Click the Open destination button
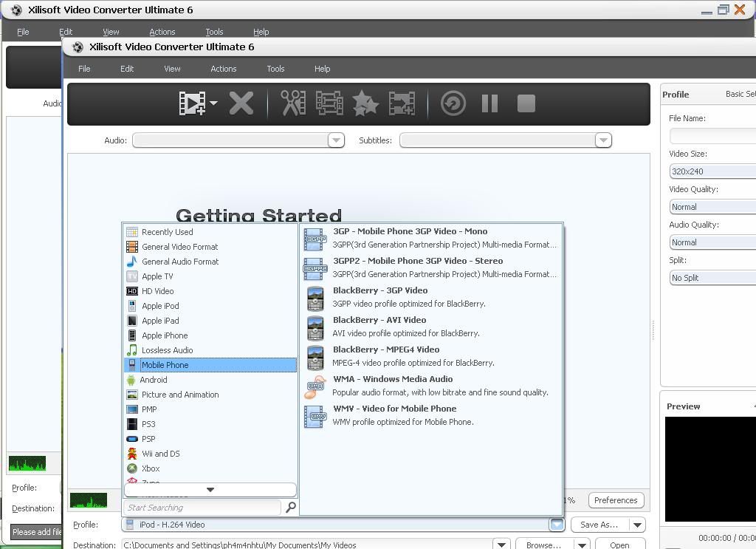This screenshot has width=756, height=549. pyautogui.click(x=619, y=544)
